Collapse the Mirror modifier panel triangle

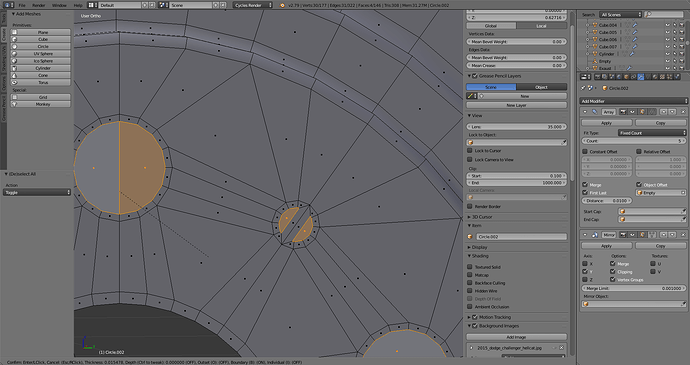[585, 235]
